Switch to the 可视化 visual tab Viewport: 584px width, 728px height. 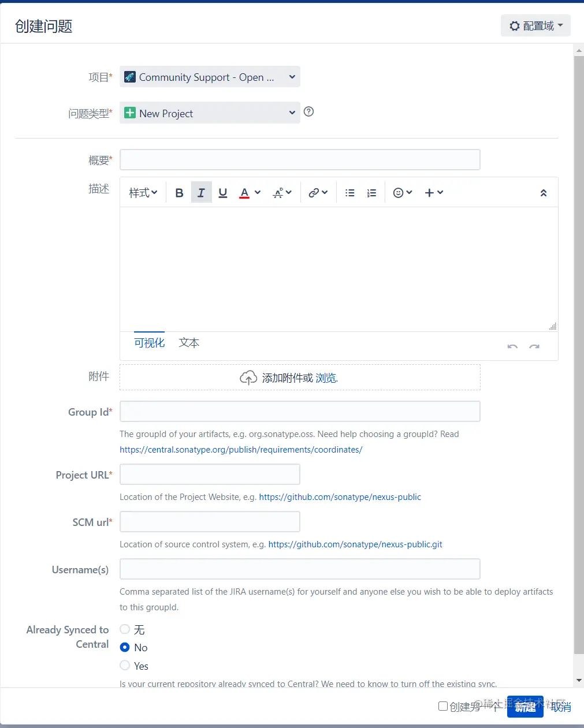click(150, 342)
